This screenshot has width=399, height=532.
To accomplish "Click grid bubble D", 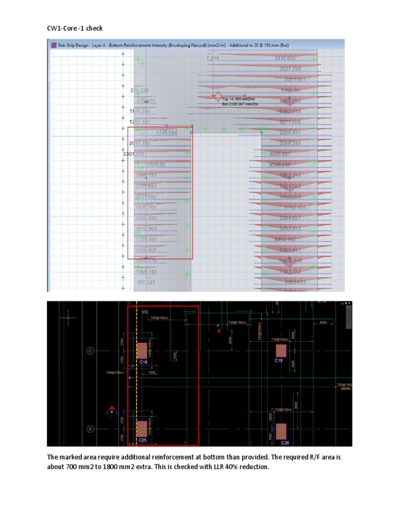I will tap(90, 429).
